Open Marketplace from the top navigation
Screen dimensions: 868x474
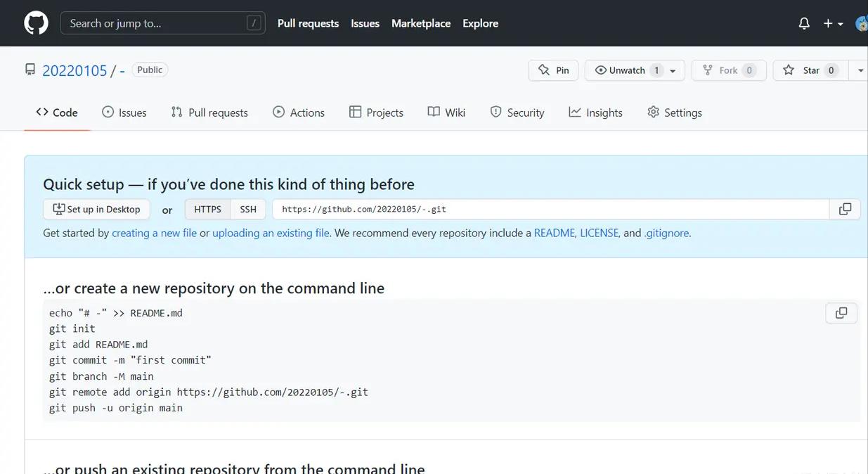[x=420, y=23]
